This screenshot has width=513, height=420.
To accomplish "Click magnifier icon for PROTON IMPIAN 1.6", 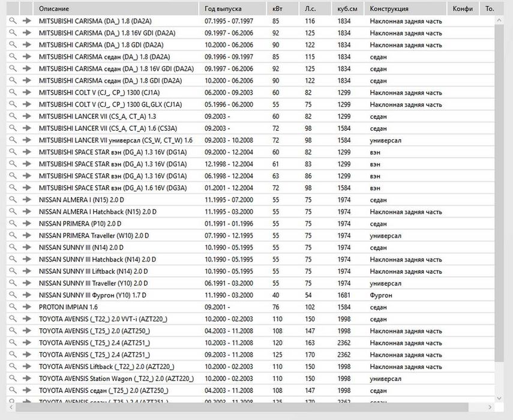I will [x=13, y=307].
